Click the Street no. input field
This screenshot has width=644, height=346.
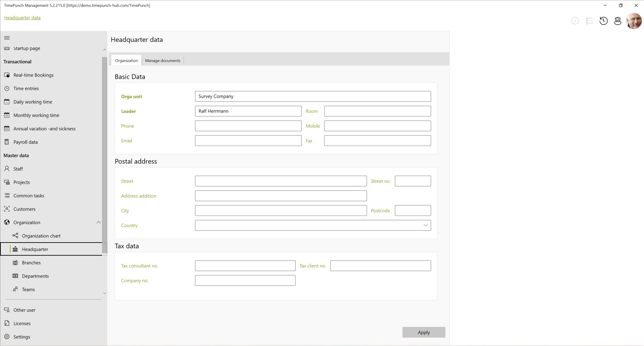[413, 181]
